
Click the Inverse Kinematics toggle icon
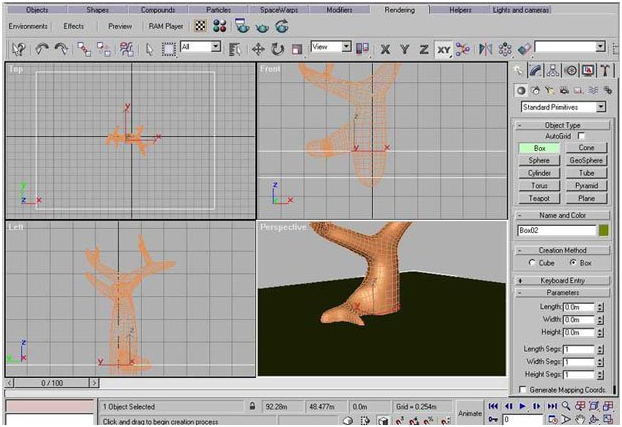click(x=463, y=49)
